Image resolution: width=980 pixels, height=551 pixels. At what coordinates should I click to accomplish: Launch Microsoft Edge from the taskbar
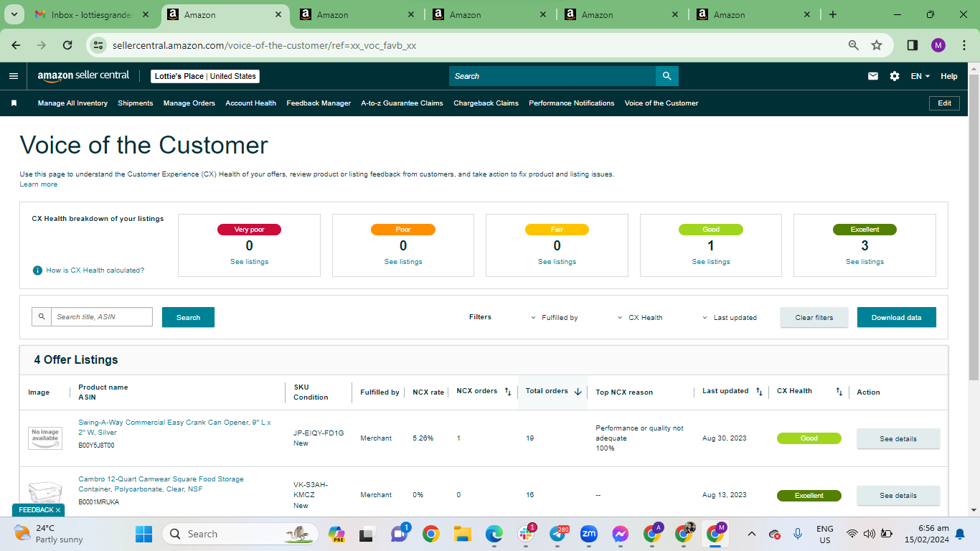[x=494, y=534]
